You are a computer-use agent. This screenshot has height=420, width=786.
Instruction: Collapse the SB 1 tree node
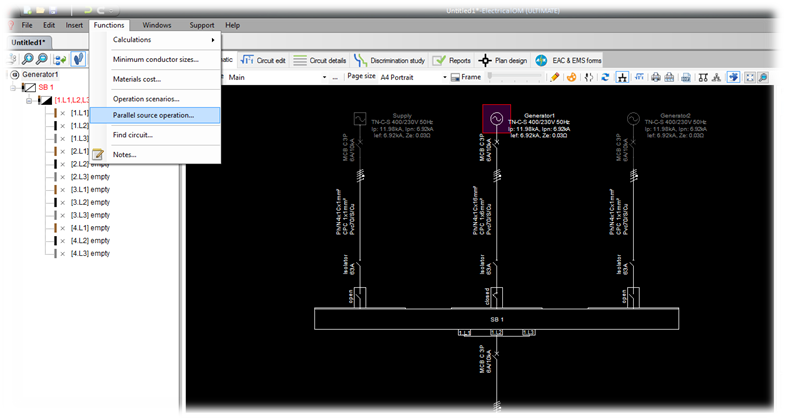(x=14, y=88)
